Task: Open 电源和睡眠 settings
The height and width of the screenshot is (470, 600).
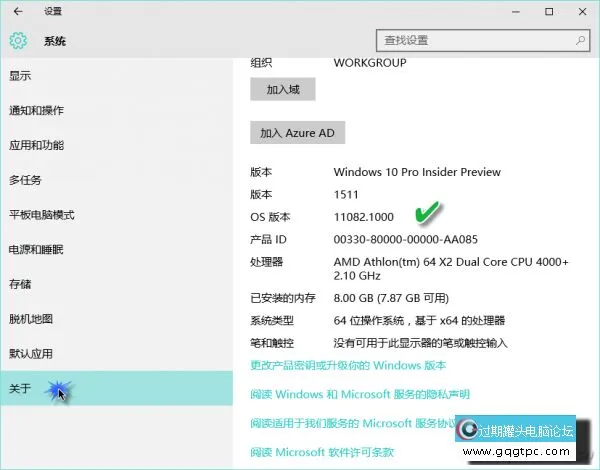Action: click(x=36, y=250)
